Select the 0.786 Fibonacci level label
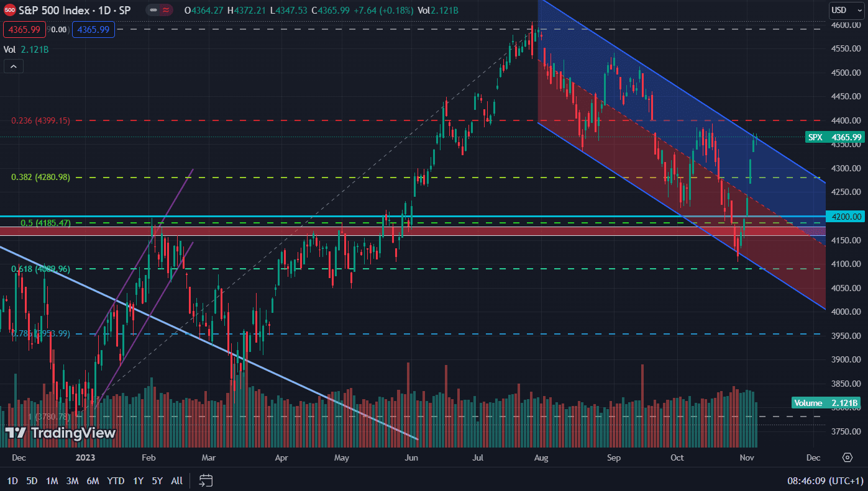The image size is (868, 491). click(x=41, y=333)
